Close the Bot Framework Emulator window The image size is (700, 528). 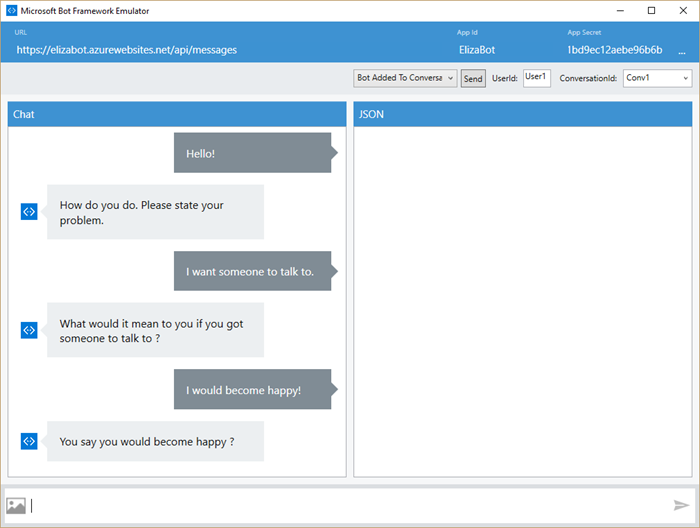tap(683, 11)
